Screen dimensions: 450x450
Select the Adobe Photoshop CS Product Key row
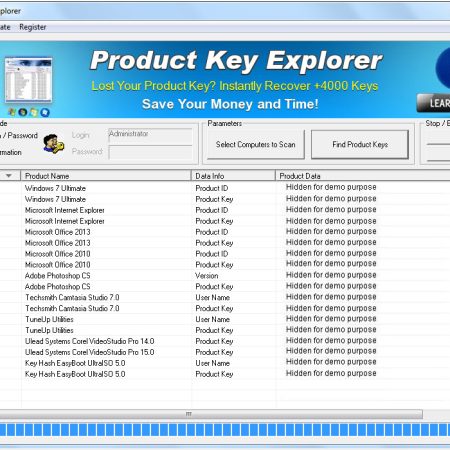[225, 286]
